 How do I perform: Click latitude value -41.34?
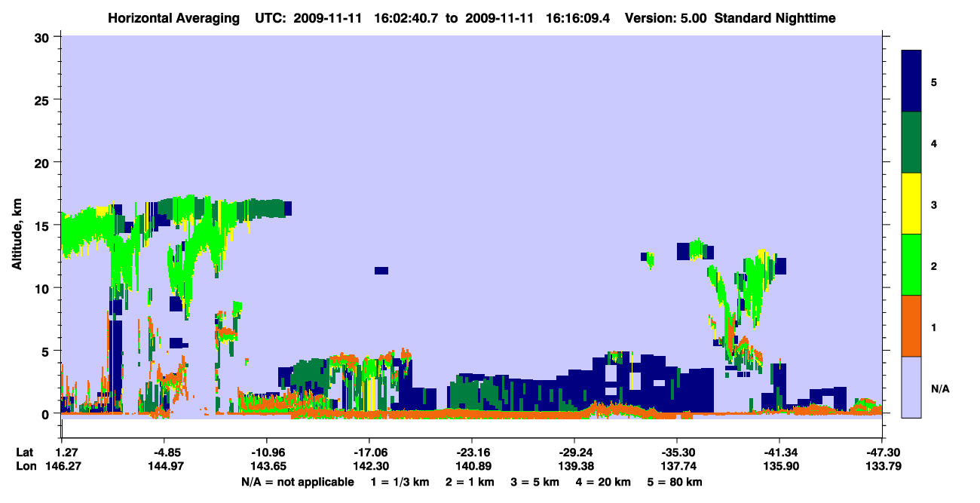779,452
